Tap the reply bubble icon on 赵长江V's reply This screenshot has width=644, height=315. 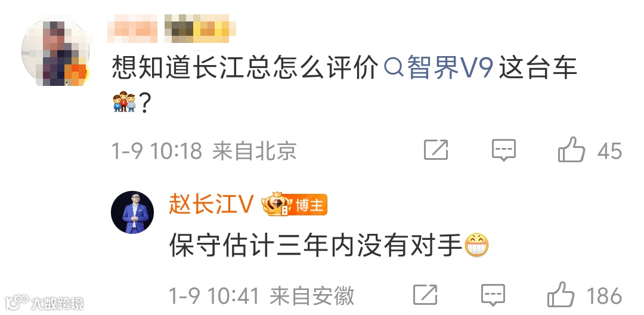(493, 295)
